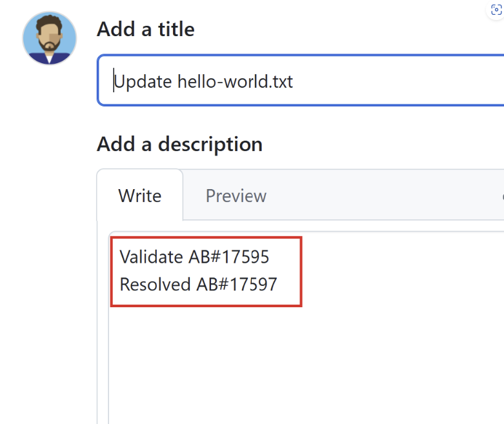Click the empty area below the description text
This screenshot has width=504, height=424.
pos(305,363)
